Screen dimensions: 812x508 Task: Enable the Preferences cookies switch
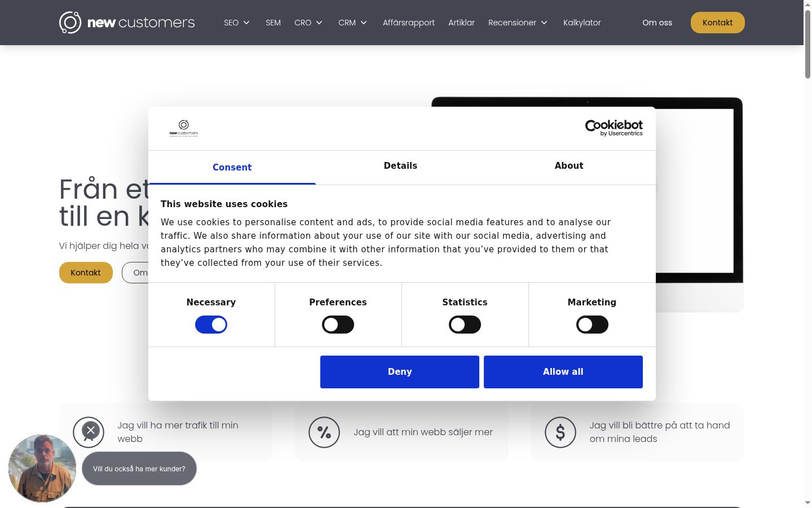(338, 325)
